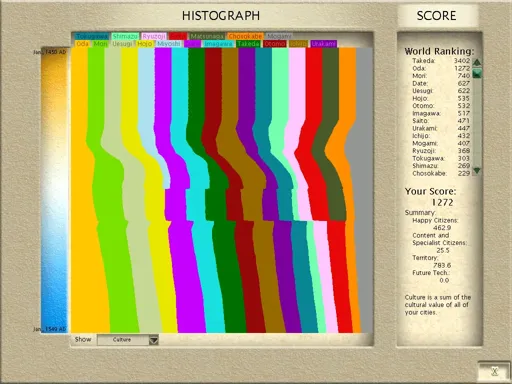Click the Ichijo ranking row with score 432
The width and height of the screenshot is (512, 384).
pos(441,136)
